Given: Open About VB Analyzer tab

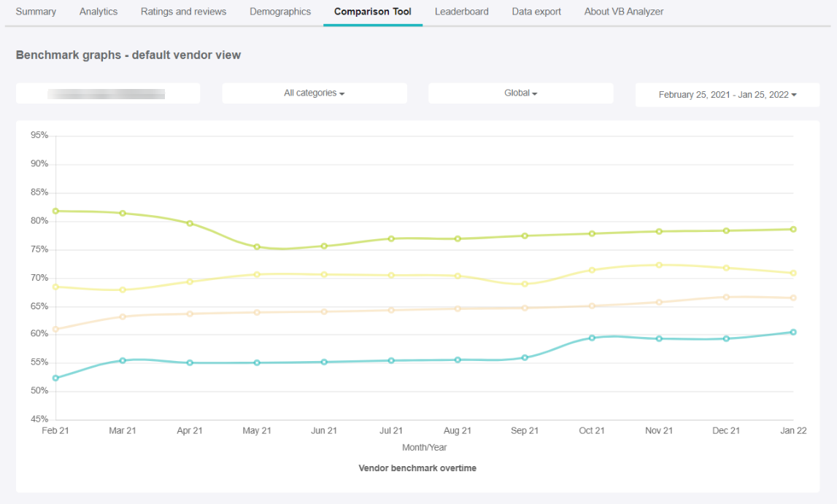Looking at the screenshot, I should click(x=624, y=12).
